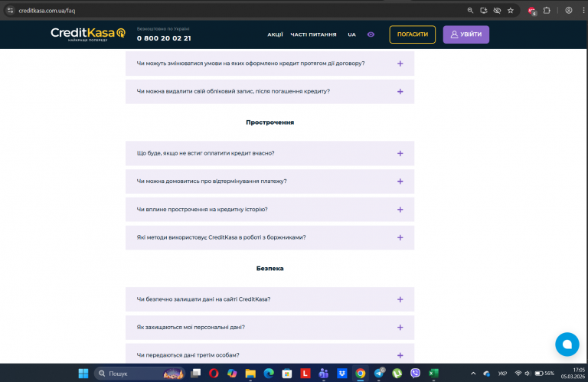Switch to Chrome in the taskbar
588x382 pixels.
pos(360,374)
